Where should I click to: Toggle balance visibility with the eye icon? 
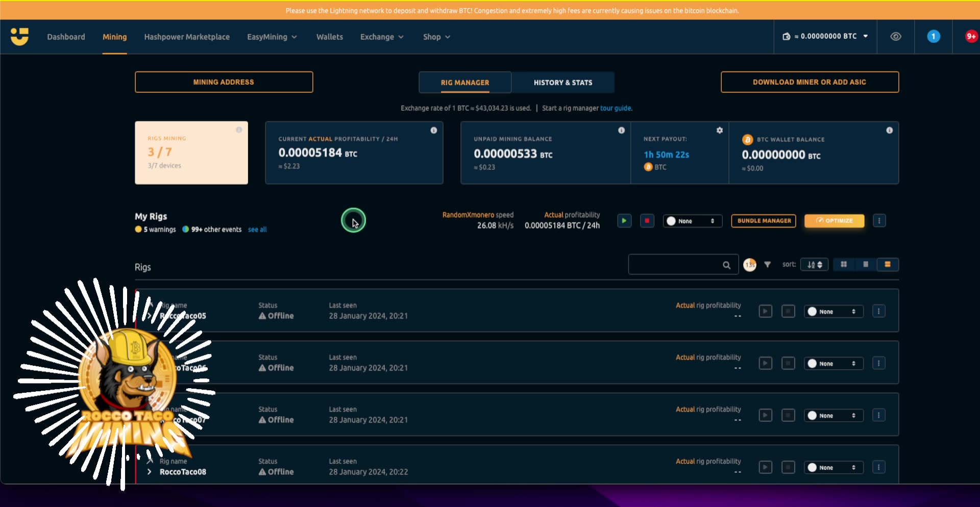[895, 36]
